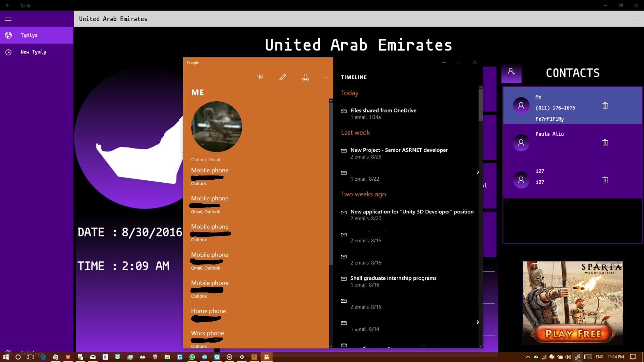The image size is (644, 362).
Task: Pin the contact in People window
Action: [x=260, y=77]
